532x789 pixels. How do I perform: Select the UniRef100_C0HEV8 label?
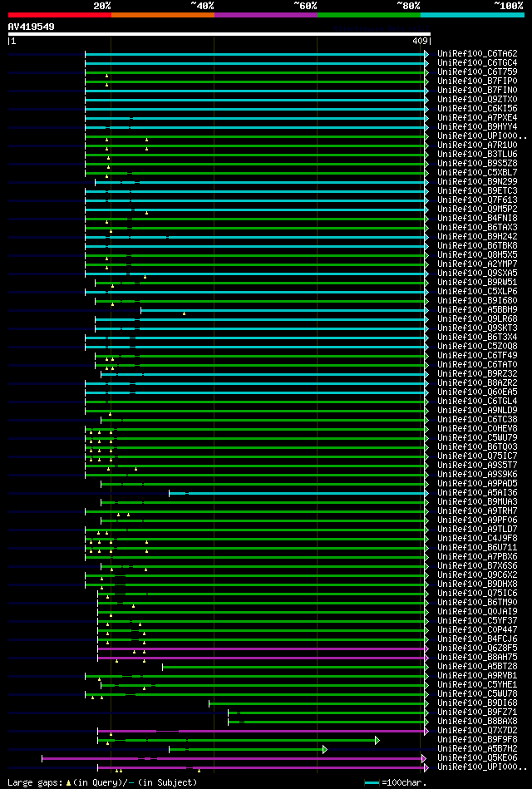tap(478, 429)
